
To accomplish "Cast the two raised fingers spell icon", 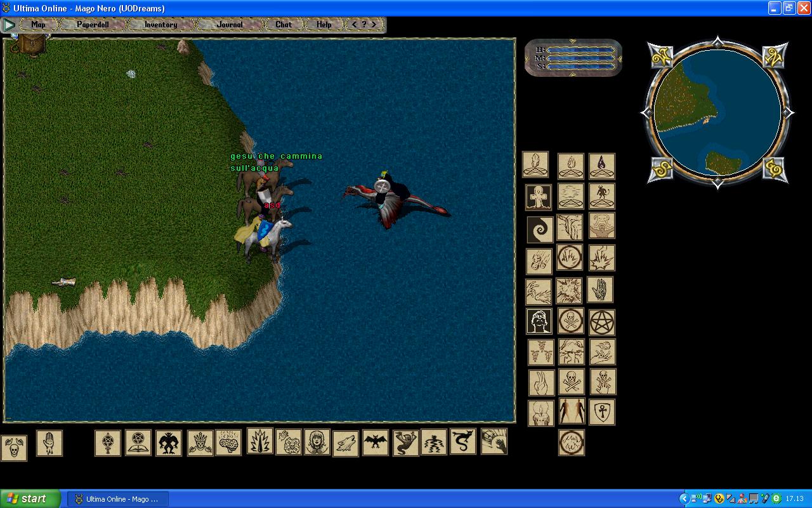I will pos(541,383).
